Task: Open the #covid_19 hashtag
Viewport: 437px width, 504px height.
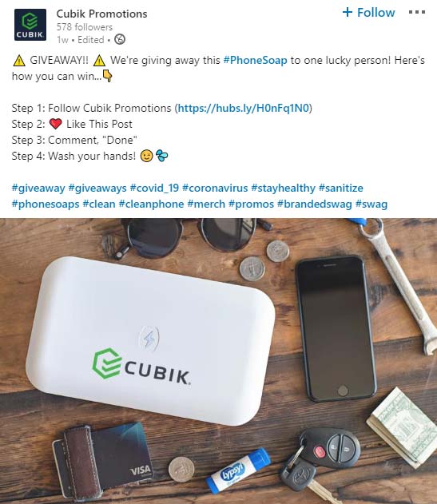Action: [154, 189]
